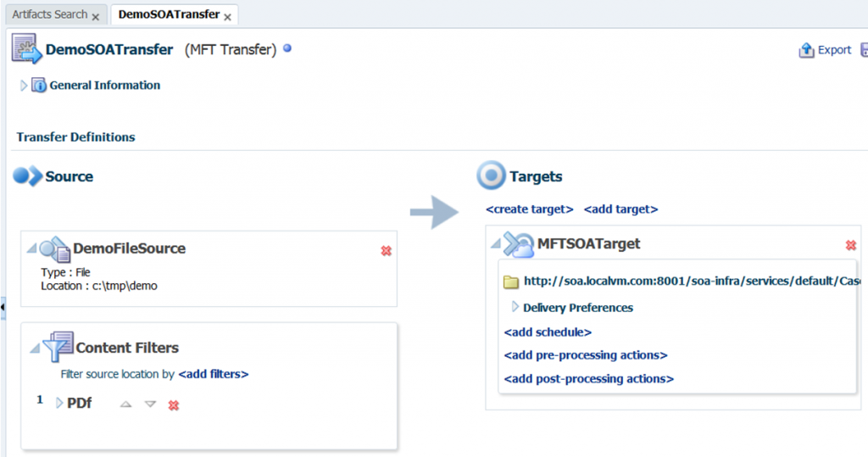Expand the General Information section
Screen dimensions: 868x457
coord(24,85)
